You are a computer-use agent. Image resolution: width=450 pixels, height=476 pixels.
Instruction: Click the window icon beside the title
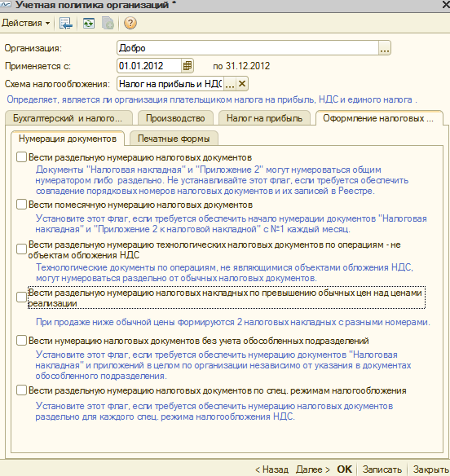pos(6,5)
